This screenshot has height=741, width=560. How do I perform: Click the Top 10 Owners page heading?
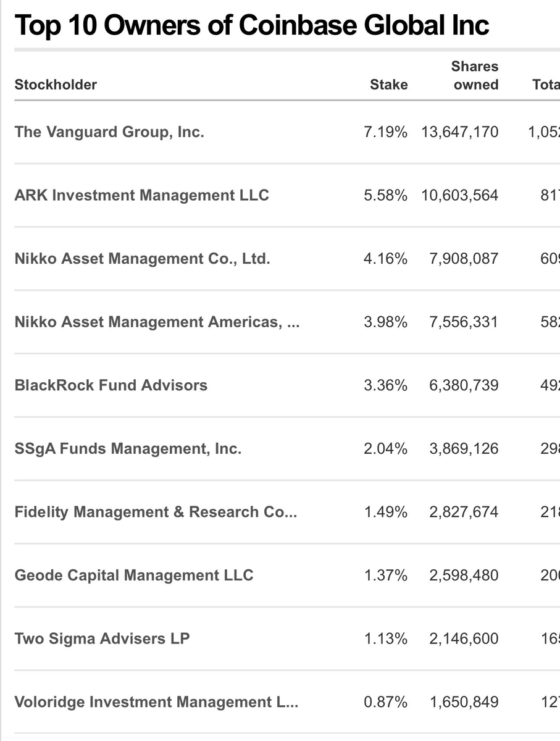tap(251, 25)
